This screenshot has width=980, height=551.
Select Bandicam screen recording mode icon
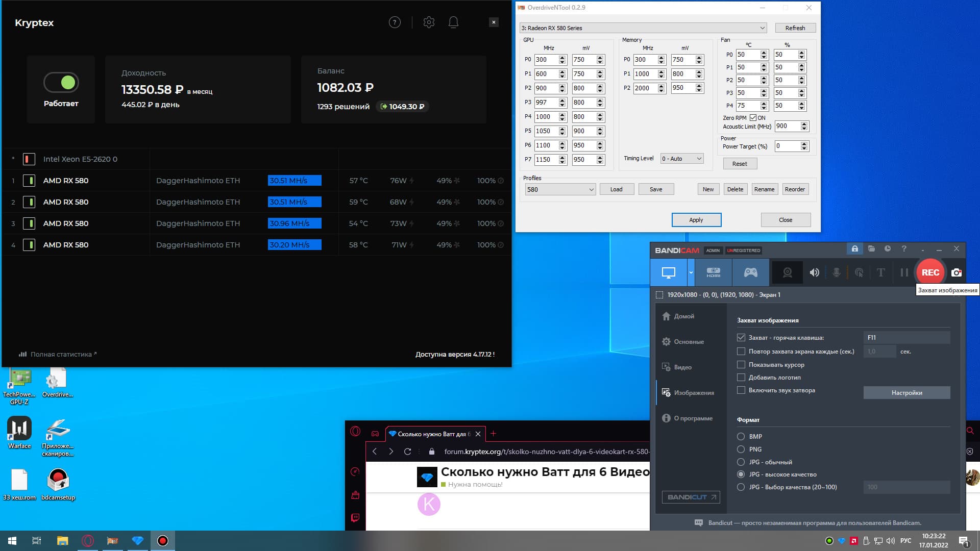point(669,272)
